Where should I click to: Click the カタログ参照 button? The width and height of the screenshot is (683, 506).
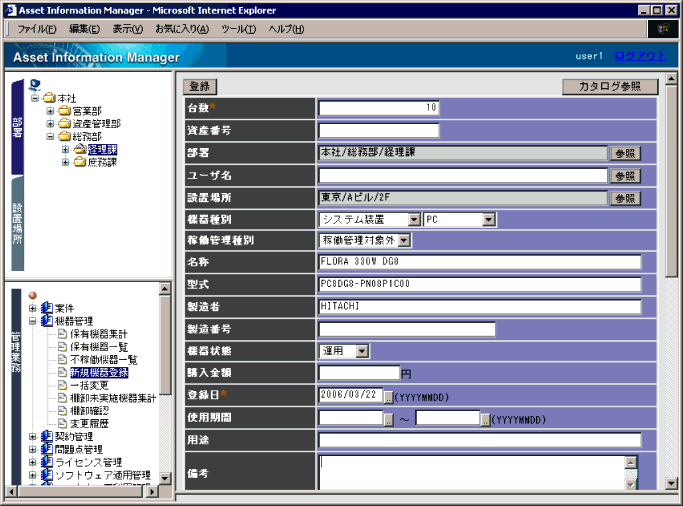coord(610,87)
